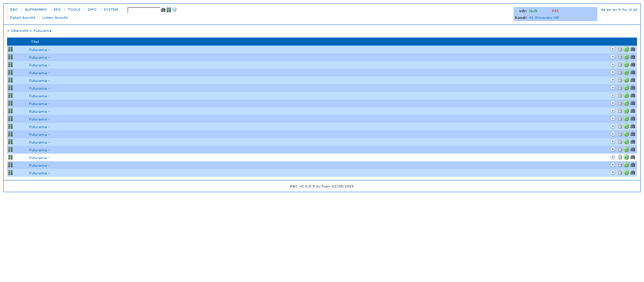Click the speech bubble icon beside the search field

point(174,10)
